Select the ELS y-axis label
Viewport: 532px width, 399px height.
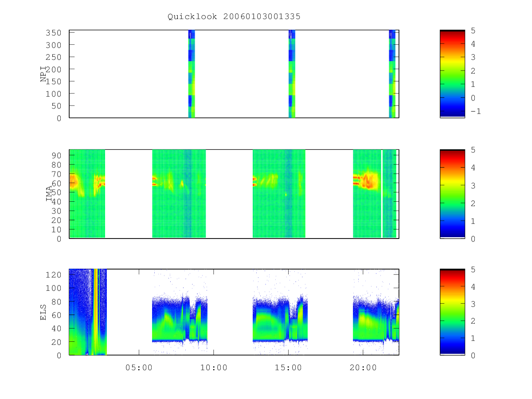click(43, 312)
